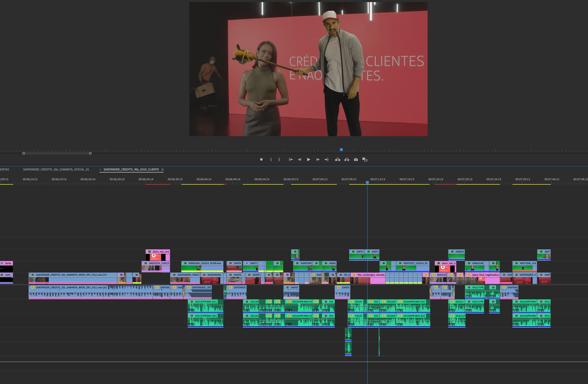Close the SANTANDER_CREDITO_90s_0319_CLIENTE tab
The height and width of the screenshot is (384, 588).
coord(100,169)
